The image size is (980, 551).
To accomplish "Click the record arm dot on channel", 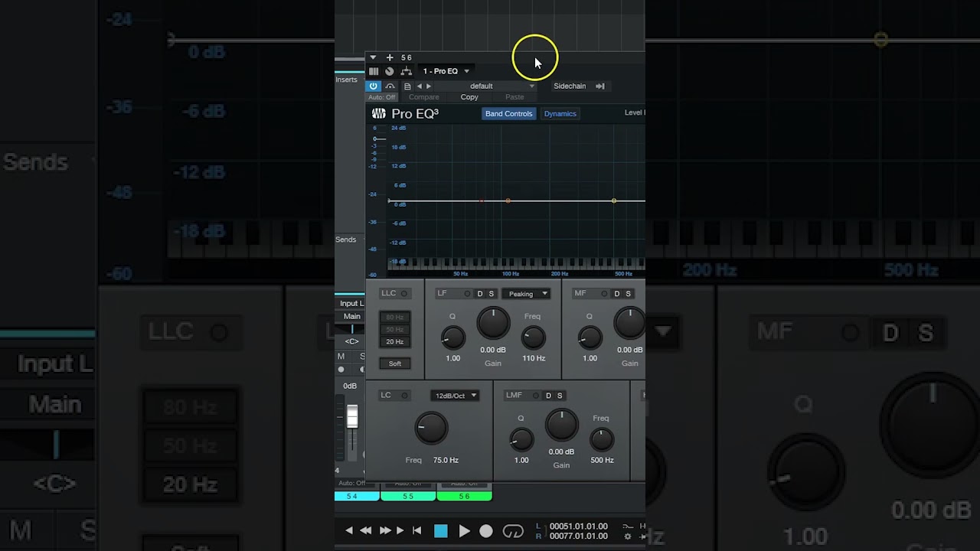I will point(341,370).
